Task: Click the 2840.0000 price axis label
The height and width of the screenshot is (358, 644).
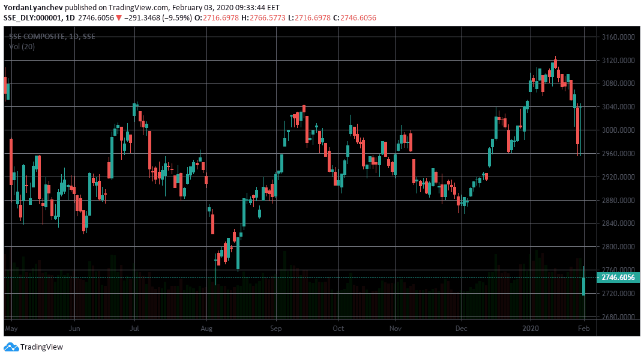Action: 618,223
